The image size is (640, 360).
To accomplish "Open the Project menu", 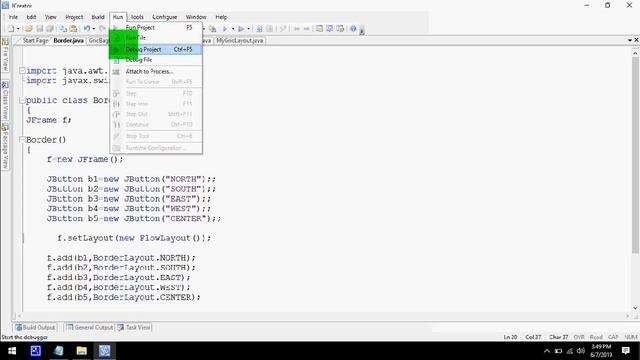I will pyautogui.click(x=74, y=17).
